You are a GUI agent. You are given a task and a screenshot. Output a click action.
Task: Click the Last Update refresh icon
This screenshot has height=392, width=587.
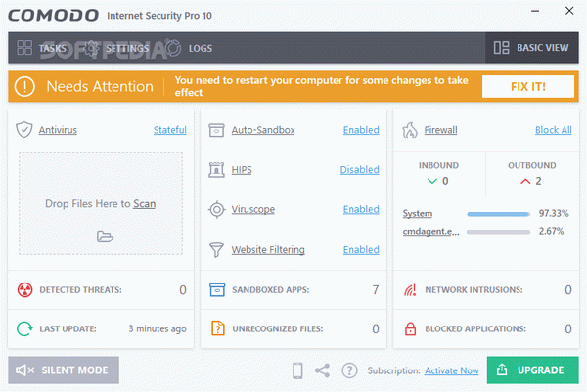[24, 328]
